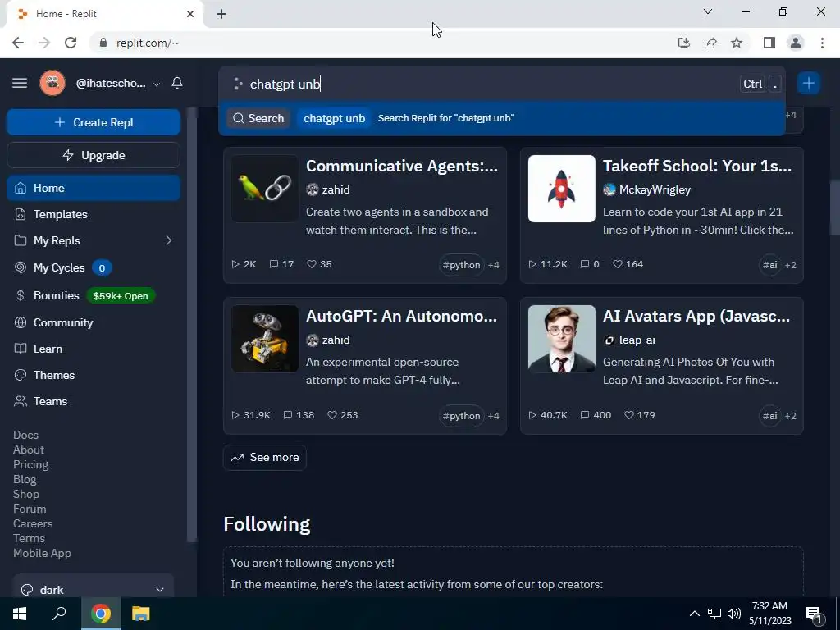Click the Ctrl . shortcut hint

760,84
